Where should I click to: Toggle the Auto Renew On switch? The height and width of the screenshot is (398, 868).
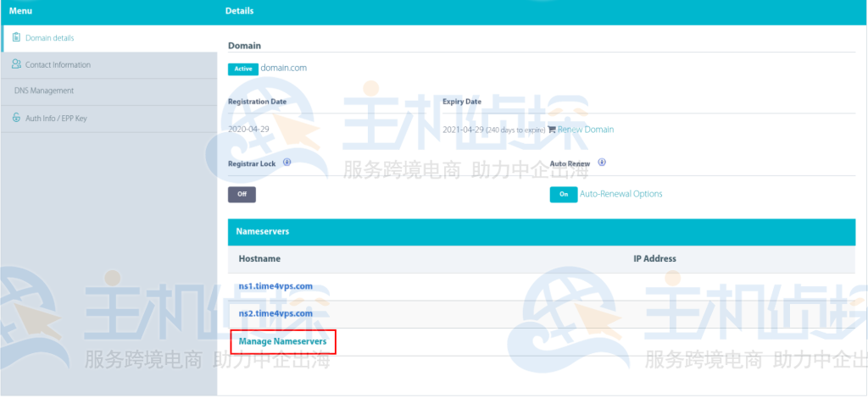pos(564,195)
